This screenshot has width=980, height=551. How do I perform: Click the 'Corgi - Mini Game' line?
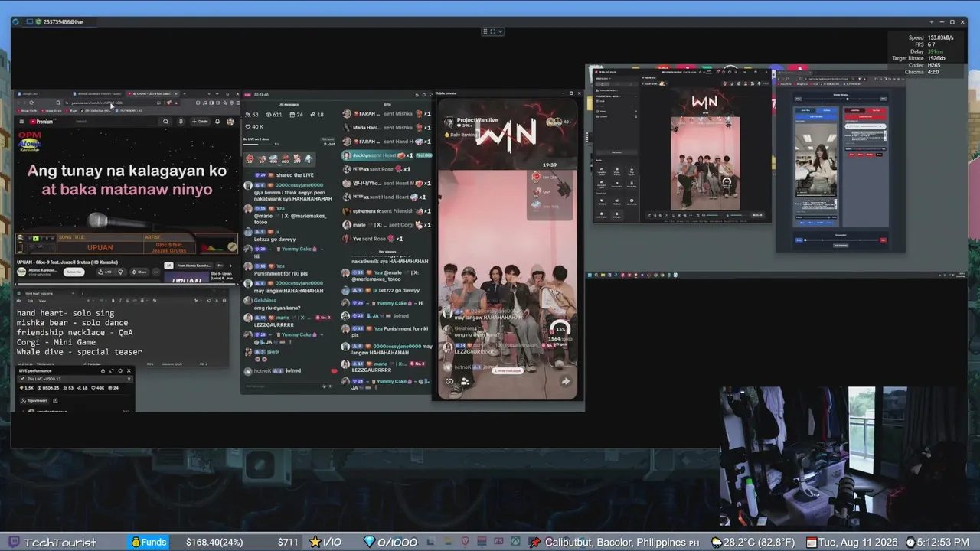(x=56, y=342)
